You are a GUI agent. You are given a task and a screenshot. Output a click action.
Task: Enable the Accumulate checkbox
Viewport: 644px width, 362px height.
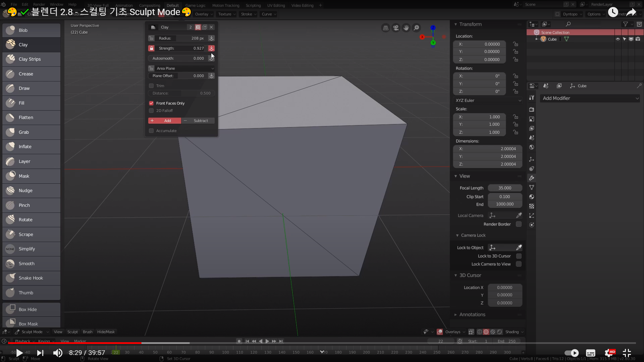(151, 131)
